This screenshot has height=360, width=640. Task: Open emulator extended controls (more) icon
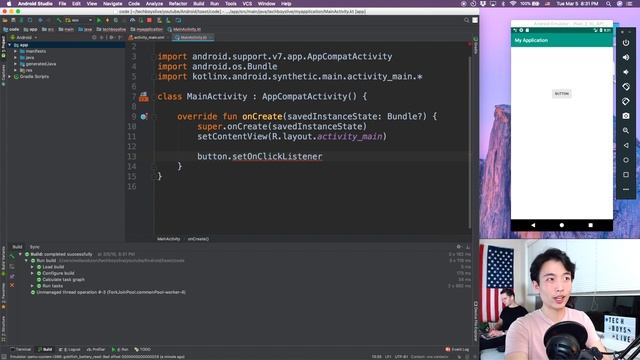[626, 189]
